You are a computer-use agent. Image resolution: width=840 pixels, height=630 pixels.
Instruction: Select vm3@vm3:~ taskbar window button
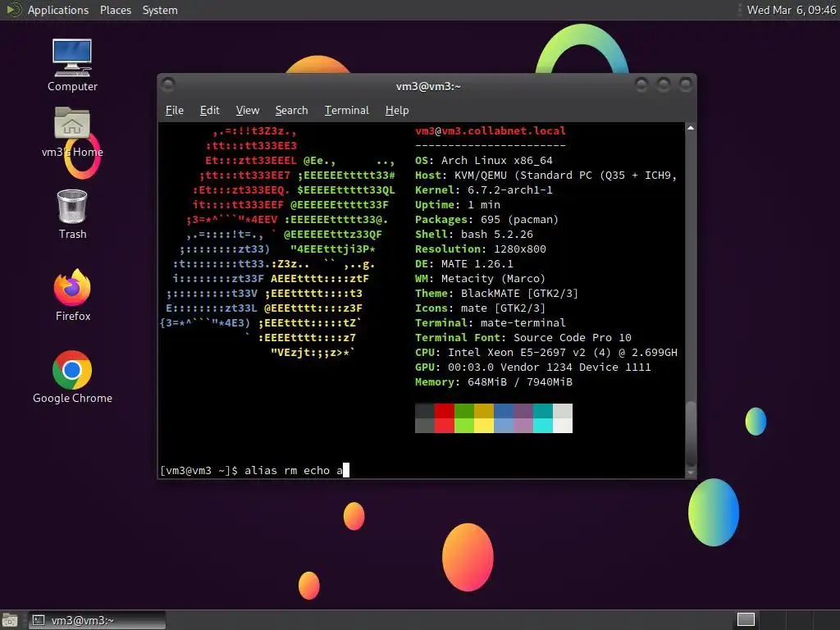(x=97, y=620)
